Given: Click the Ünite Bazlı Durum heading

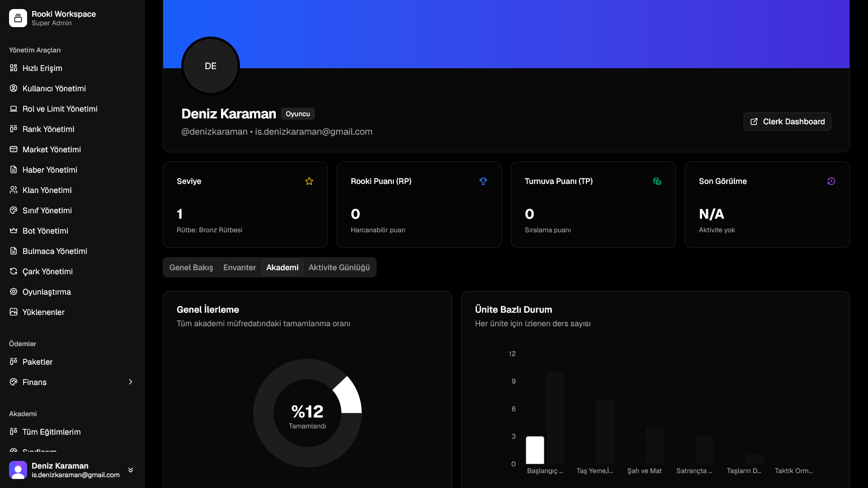Looking at the screenshot, I should (514, 310).
